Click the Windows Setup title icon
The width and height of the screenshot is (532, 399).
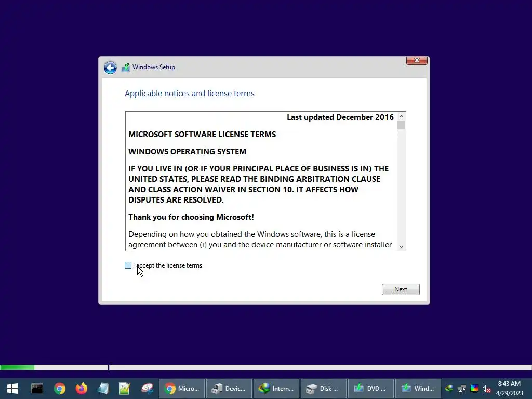point(126,68)
